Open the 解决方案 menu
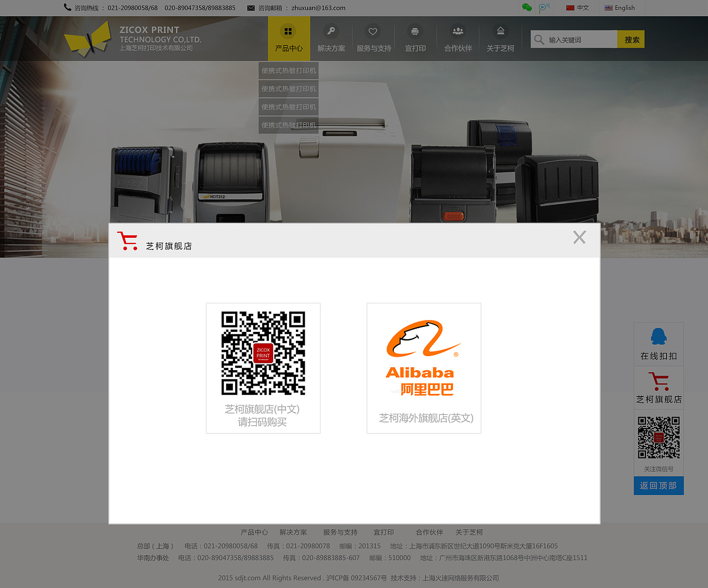The image size is (708, 588). (331, 39)
